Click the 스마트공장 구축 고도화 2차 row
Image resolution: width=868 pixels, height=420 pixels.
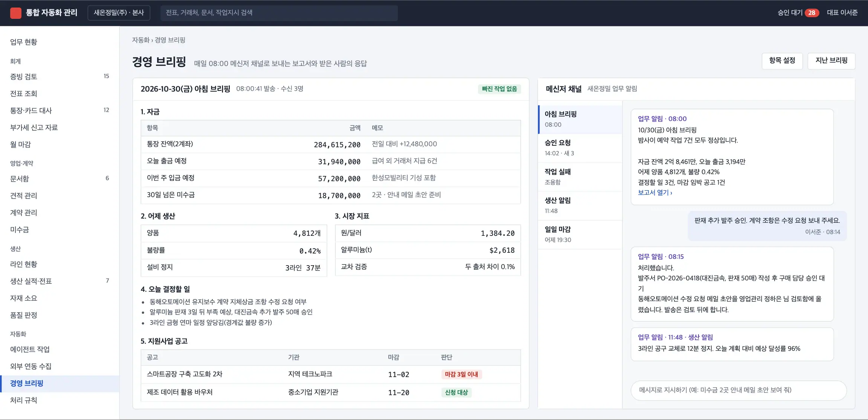331,374
